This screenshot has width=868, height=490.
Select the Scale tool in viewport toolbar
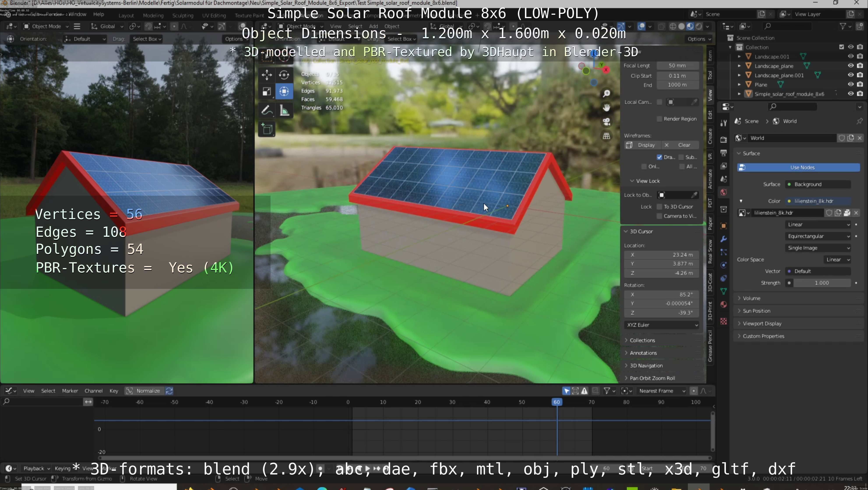(x=267, y=91)
